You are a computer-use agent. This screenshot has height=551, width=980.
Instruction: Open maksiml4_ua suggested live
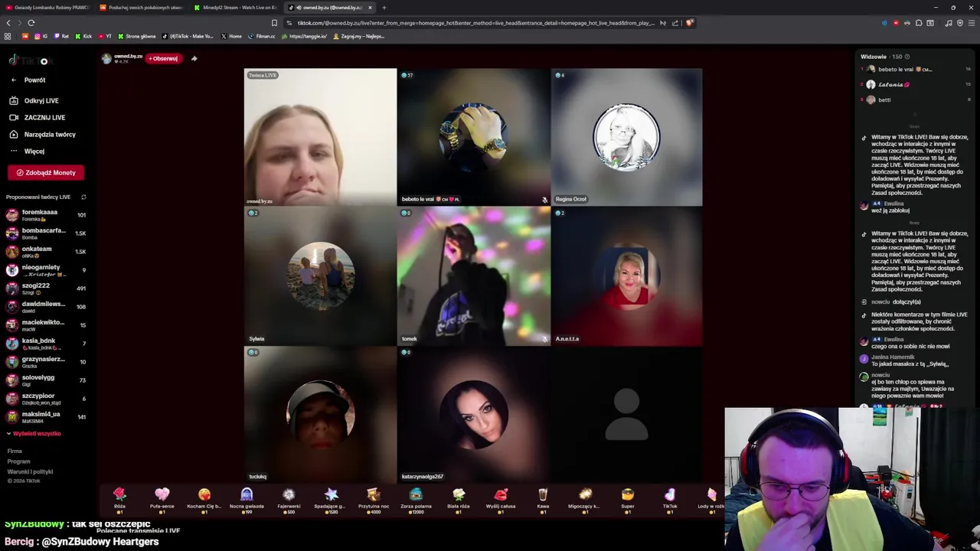[x=46, y=417]
